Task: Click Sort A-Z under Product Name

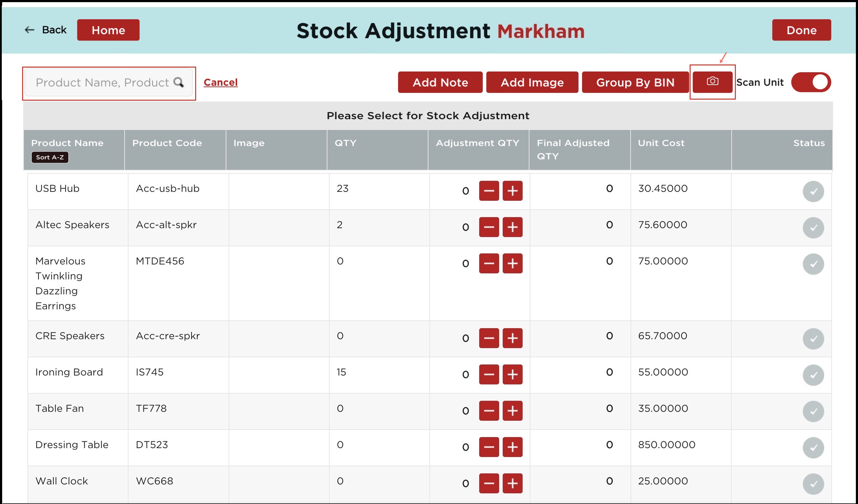Action: click(50, 157)
